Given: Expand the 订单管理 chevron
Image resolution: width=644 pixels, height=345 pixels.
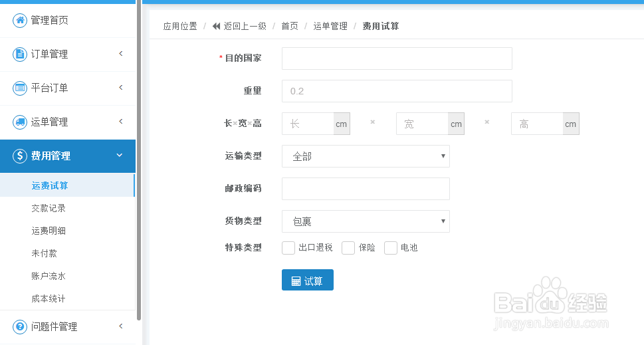Looking at the screenshot, I should point(121,54).
